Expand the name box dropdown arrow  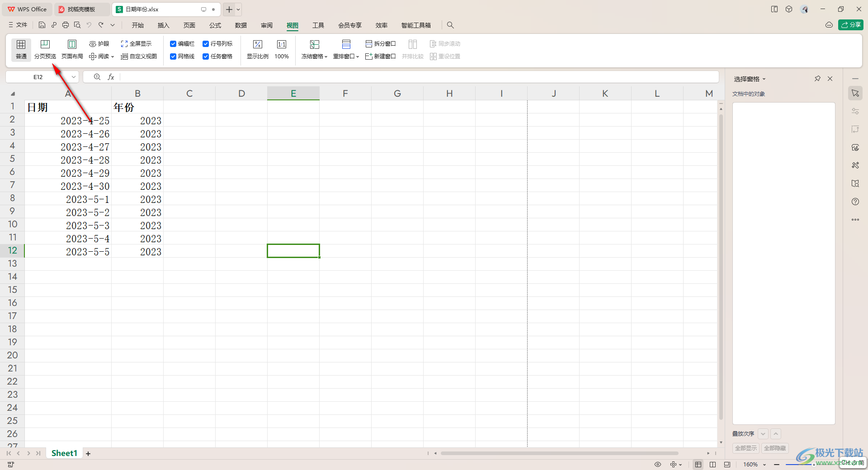[74, 77]
